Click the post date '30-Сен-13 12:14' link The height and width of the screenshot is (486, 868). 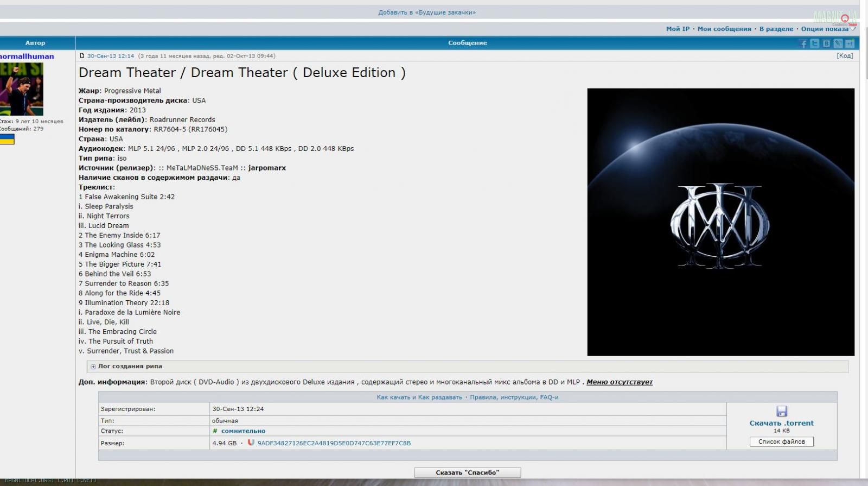(111, 56)
